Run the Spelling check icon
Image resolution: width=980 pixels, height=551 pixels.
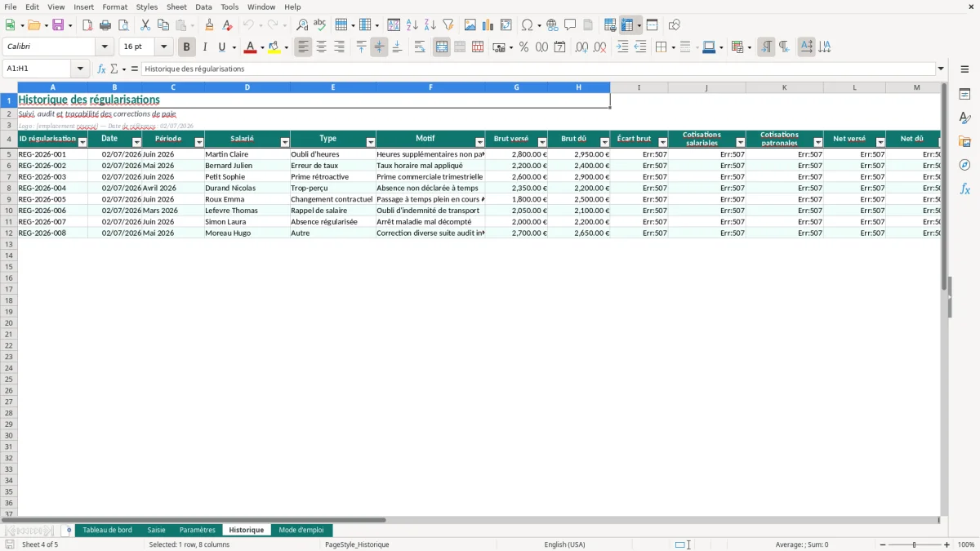(320, 25)
